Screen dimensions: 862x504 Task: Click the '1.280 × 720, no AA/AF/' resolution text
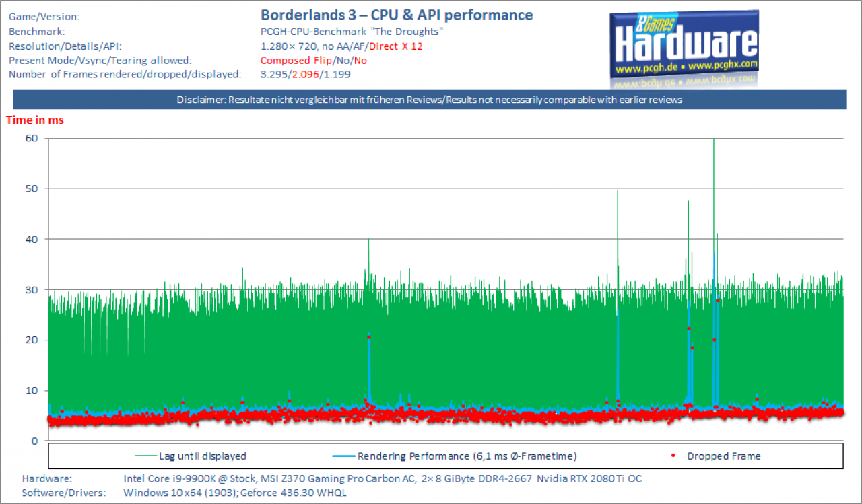point(314,46)
